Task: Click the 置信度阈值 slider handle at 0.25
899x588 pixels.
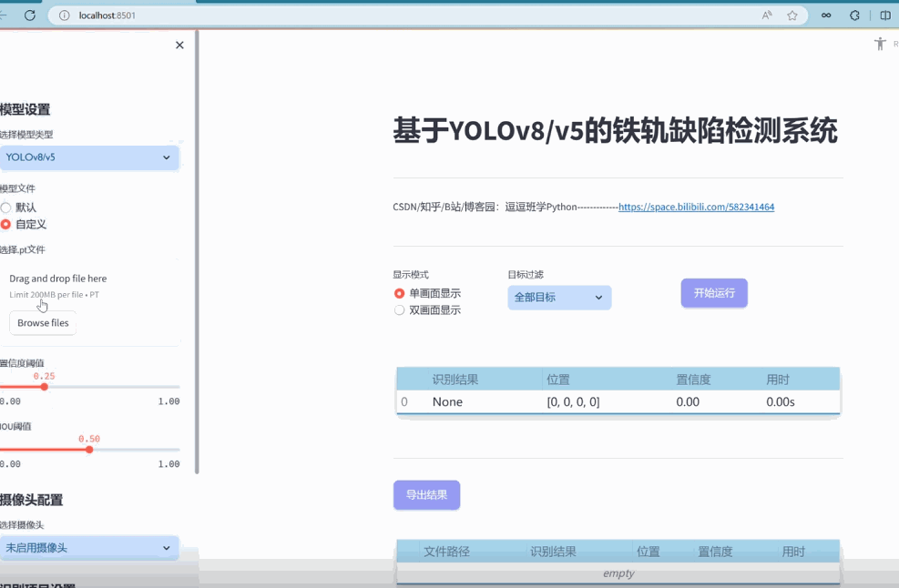Action: pyautogui.click(x=44, y=387)
